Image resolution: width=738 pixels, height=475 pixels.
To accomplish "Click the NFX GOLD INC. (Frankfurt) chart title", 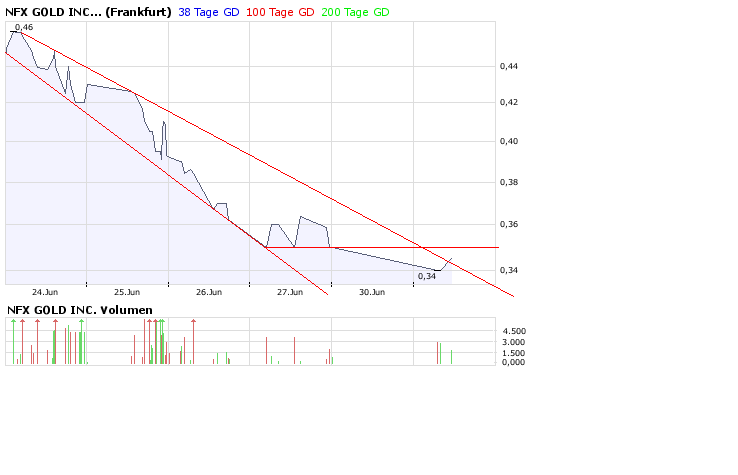I will pos(88,12).
